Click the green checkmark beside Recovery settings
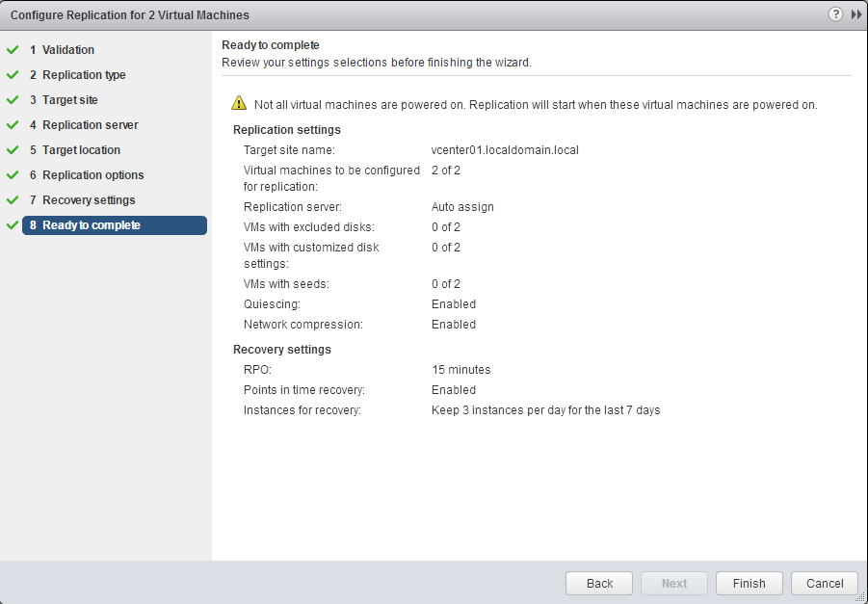The height and width of the screenshot is (604, 868). (x=13, y=200)
